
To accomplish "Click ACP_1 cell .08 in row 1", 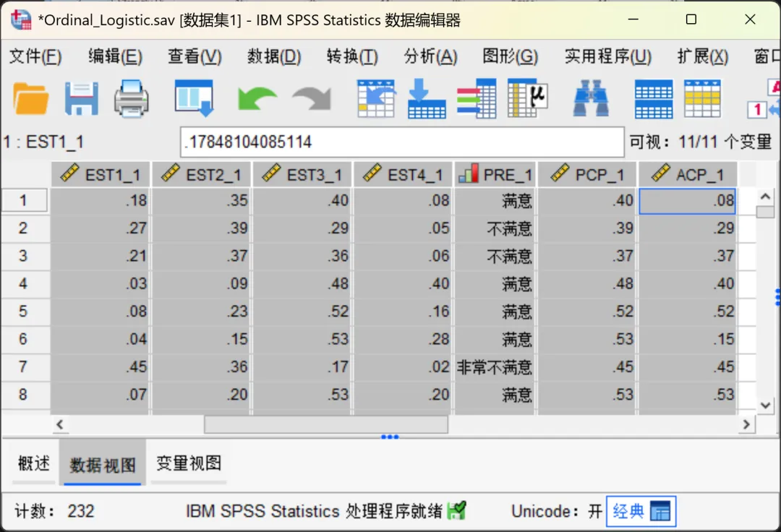I will 688,200.
